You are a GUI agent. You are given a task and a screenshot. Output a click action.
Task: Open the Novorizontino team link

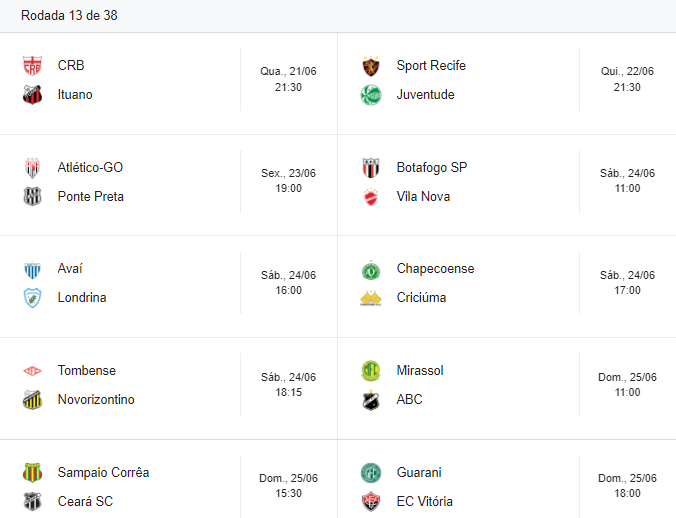coord(96,400)
